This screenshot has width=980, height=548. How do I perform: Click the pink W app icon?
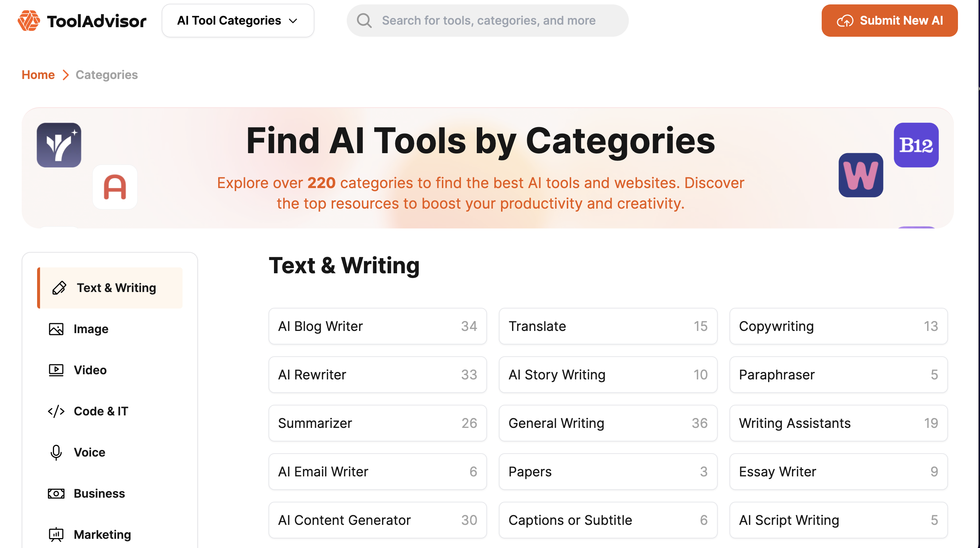pyautogui.click(x=861, y=175)
